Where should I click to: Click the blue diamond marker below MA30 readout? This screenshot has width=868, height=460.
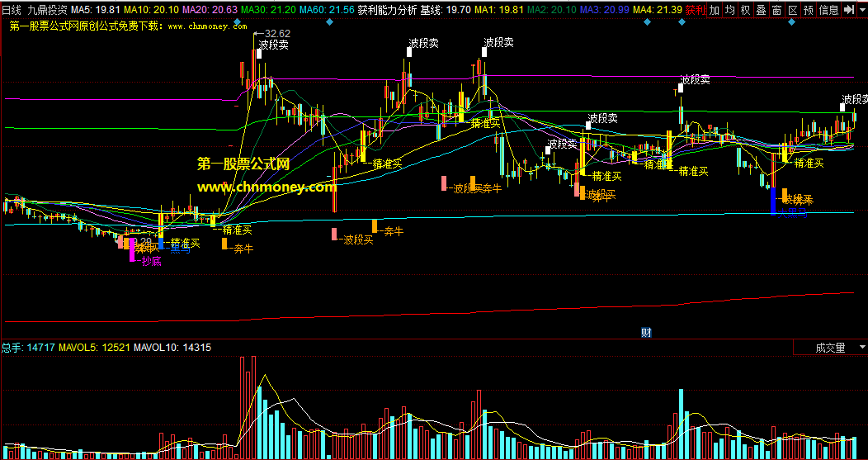click(x=237, y=22)
